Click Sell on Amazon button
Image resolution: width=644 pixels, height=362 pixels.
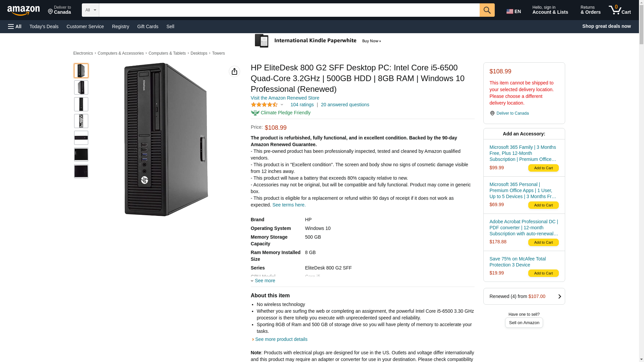(x=524, y=322)
